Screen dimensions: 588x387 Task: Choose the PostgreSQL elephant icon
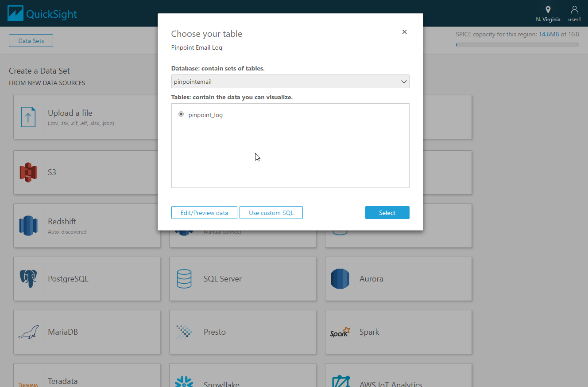28,279
